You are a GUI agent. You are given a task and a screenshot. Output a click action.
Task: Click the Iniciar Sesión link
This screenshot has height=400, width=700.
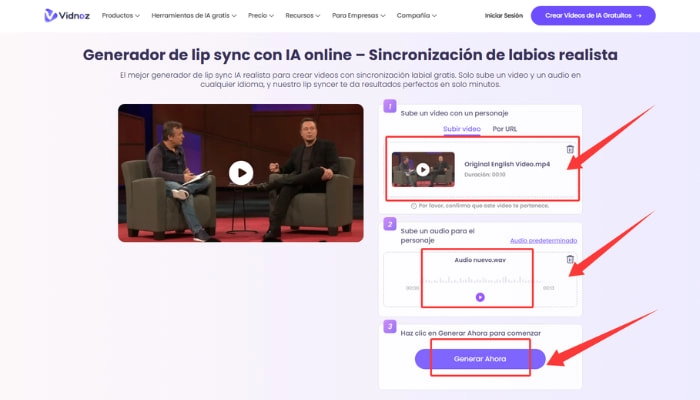tap(502, 16)
